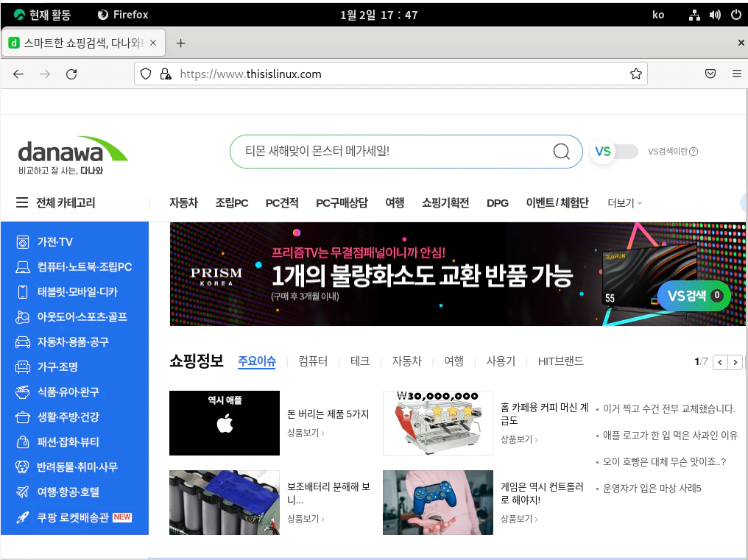Open the 역시 애플 thumbnail
The width and height of the screenshot is (748, 560).
click(x=225, y=423)
